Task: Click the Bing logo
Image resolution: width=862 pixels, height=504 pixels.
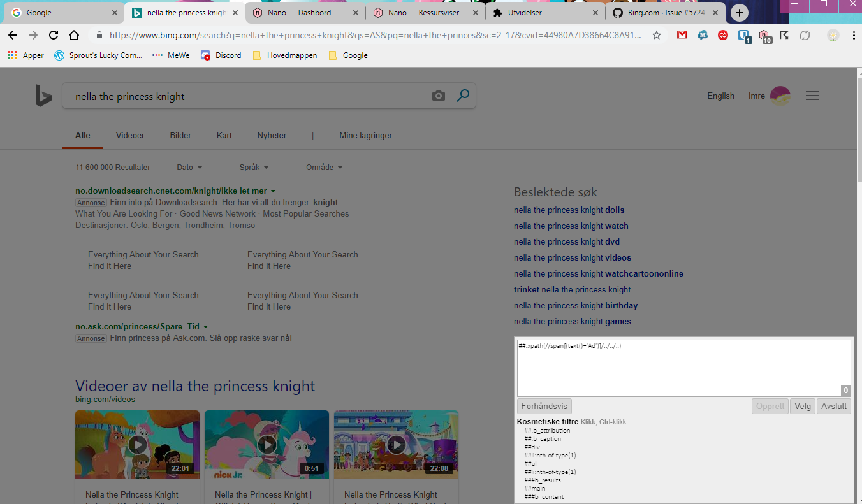Action: [x=43, y=96]
